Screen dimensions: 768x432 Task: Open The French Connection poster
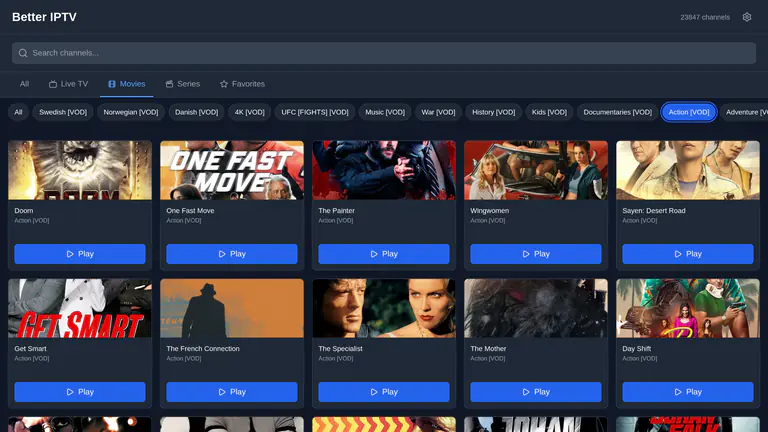coord(232,308)
